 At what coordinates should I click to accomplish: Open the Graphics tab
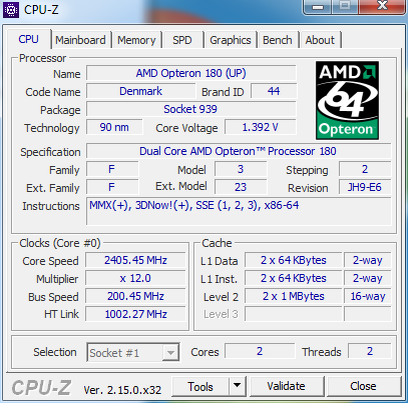230,40
